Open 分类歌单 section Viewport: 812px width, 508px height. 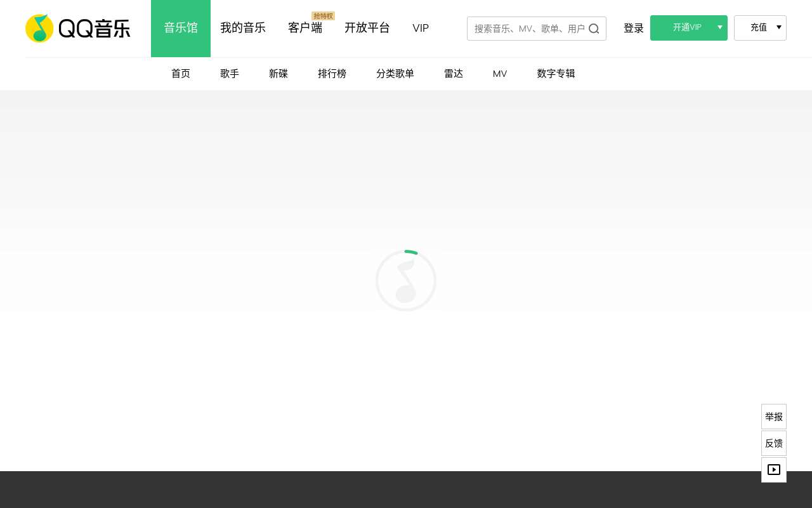tap(395, 74)
